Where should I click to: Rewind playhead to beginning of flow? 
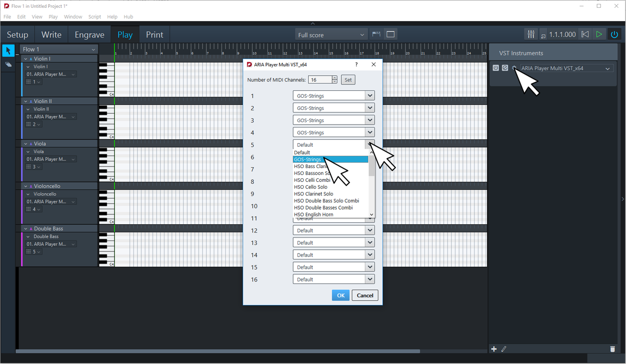click(584, 34)
